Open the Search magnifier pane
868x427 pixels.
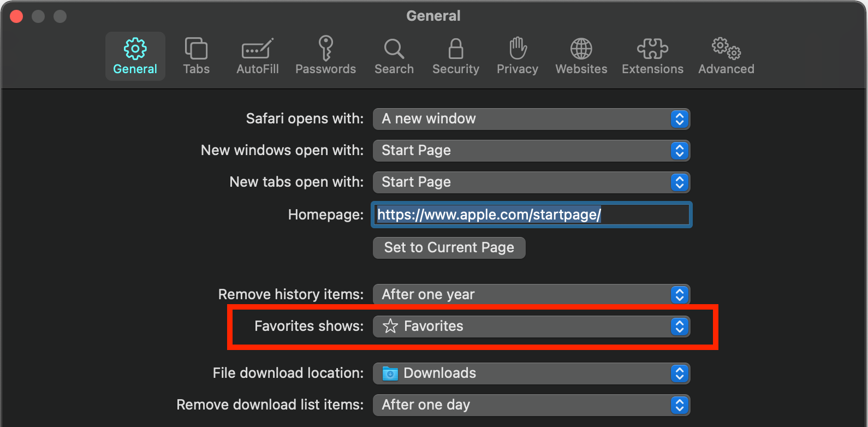[x=394, y=56]
